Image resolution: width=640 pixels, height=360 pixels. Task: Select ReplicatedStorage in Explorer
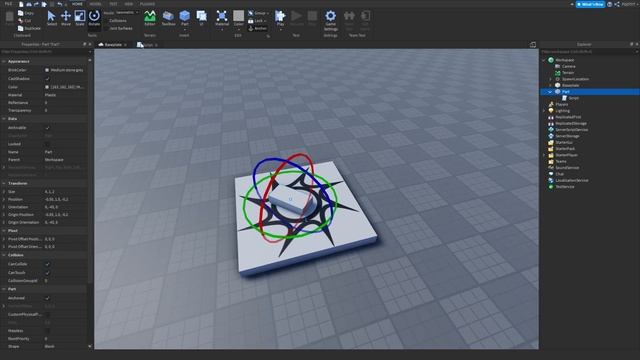pos(571,123)
